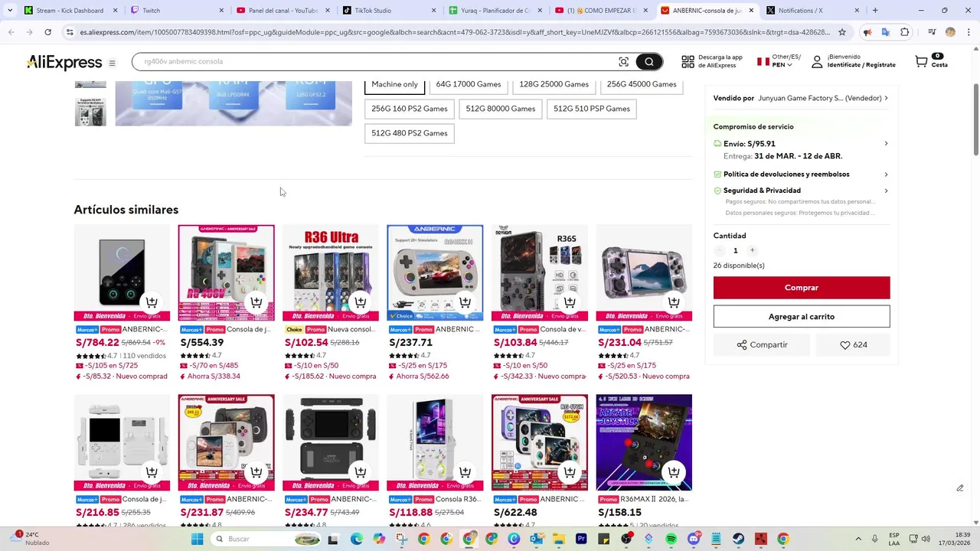Image resolution: width=980 pixels, height=551 pixels.
Task: Select the 512G 510 PSP Games option
Action: coord(591,109)
